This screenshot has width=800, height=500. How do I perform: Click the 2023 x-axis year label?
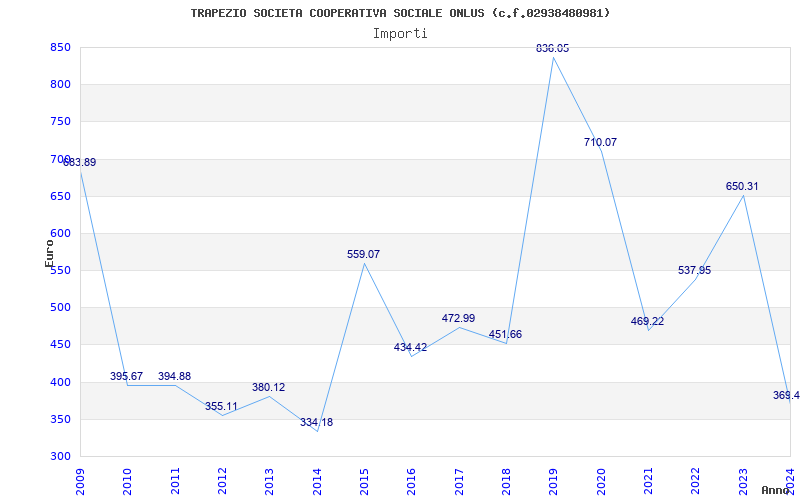(743, 482)
